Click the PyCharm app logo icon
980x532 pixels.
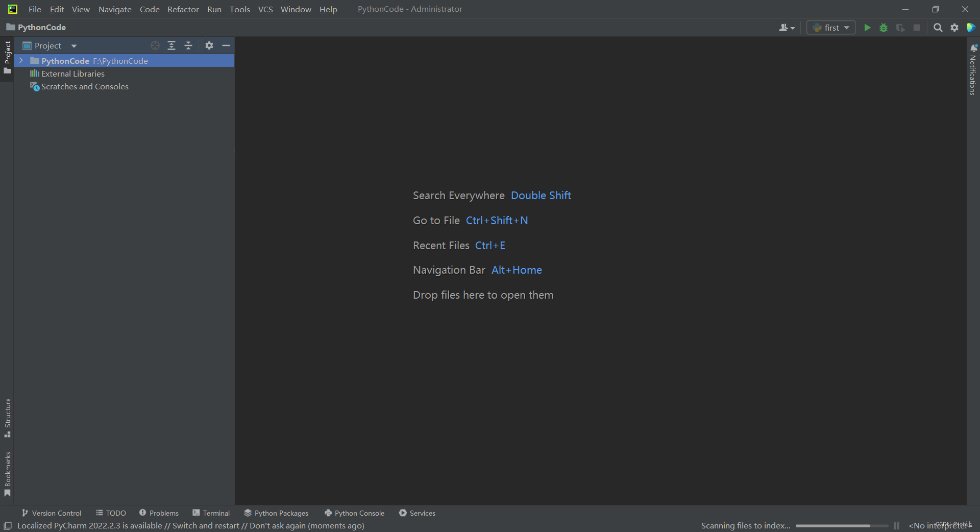(13, 9)
